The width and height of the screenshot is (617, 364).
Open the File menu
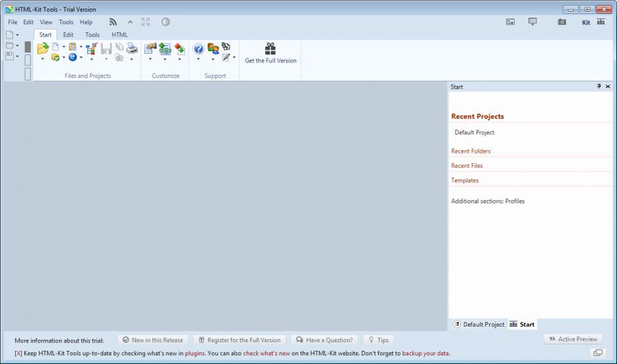tap(12, 22)
